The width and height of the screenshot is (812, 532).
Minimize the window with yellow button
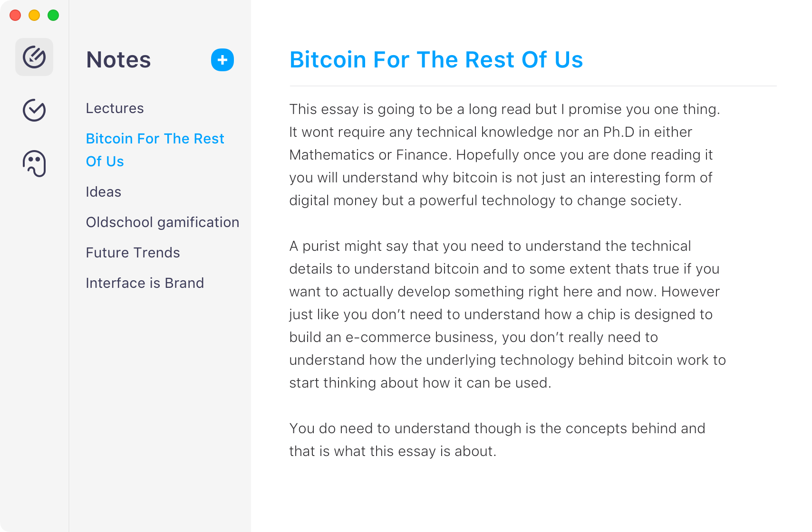tap(34, 15)
